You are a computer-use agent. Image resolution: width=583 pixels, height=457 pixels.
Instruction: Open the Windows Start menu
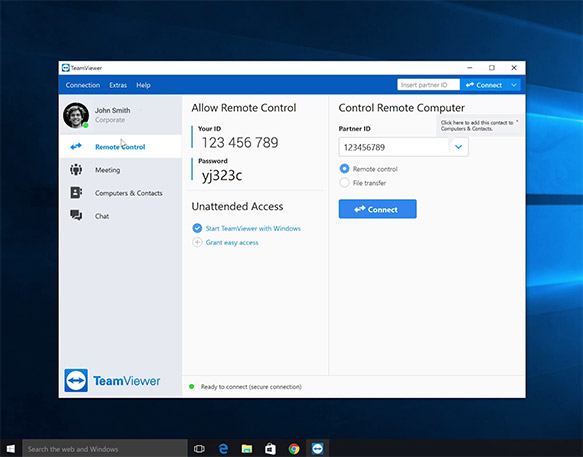[11, 449]
